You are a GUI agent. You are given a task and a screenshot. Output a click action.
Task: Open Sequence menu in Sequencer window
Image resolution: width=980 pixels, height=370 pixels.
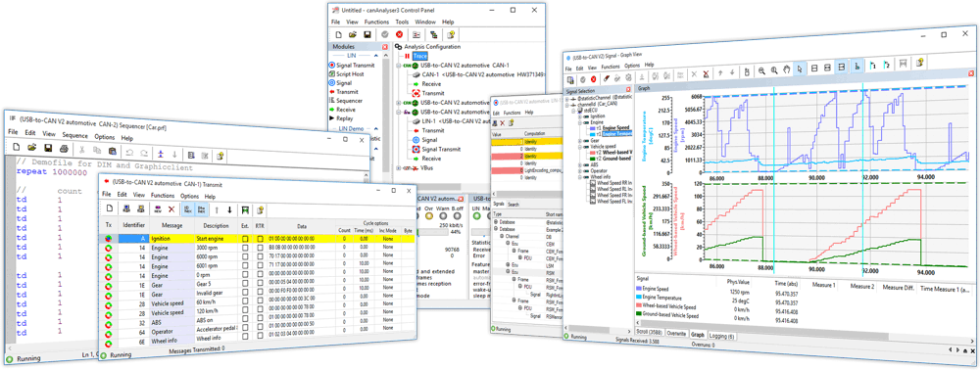[x=75, y=135]
